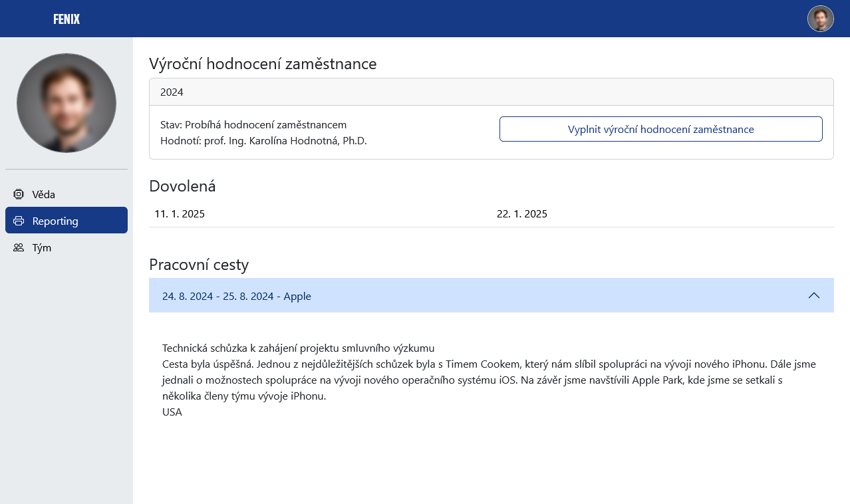Click the USA country text
Image resolution: width=850 pixels, height=504 pixels.
click(172, 412)
